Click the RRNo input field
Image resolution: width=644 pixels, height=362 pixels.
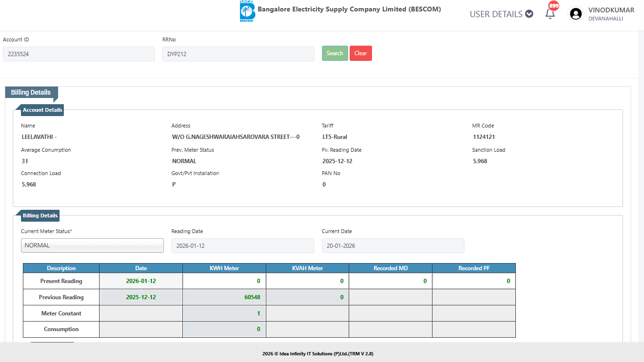click(238, 54)
